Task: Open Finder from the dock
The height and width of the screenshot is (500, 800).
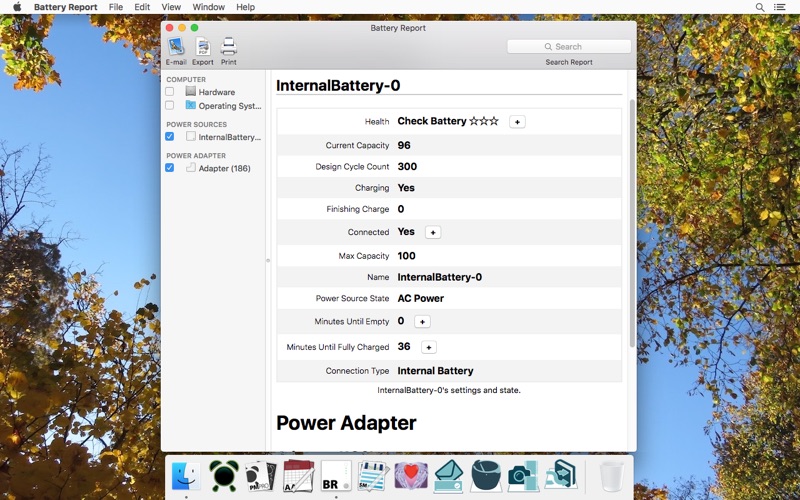Action: point(186,476)
